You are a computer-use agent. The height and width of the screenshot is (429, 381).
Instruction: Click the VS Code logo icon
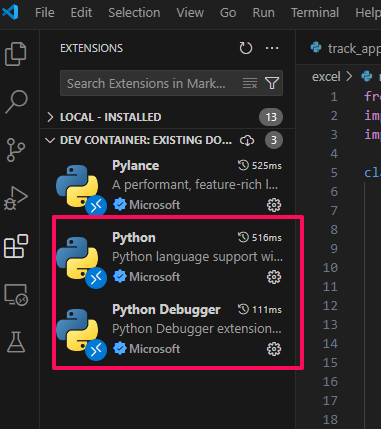(10, 12)
